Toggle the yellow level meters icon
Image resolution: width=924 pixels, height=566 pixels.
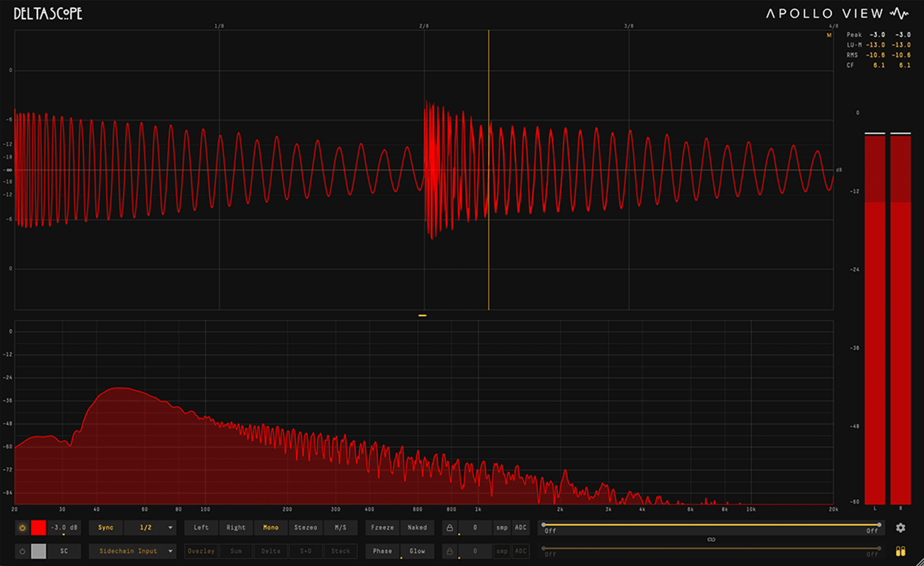click(900, 551)
